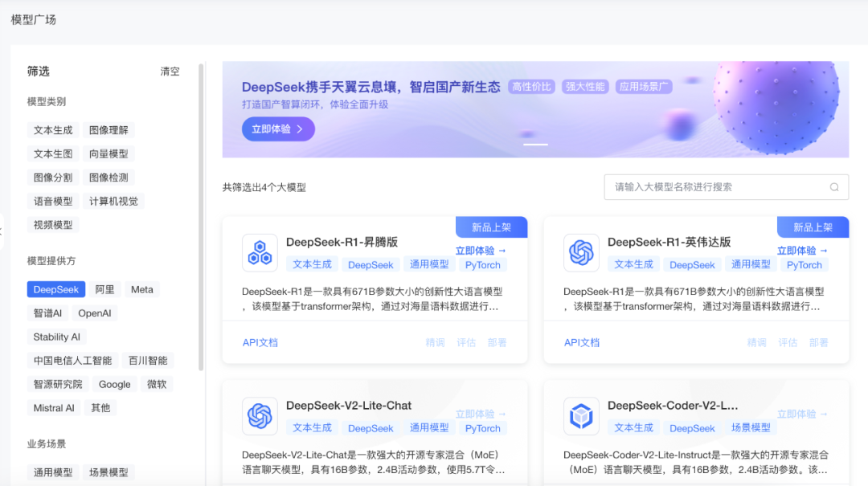Select the 向量模型 filter chip
The width and height of the screenshot is (868, 486).
[x=108, y=154]
